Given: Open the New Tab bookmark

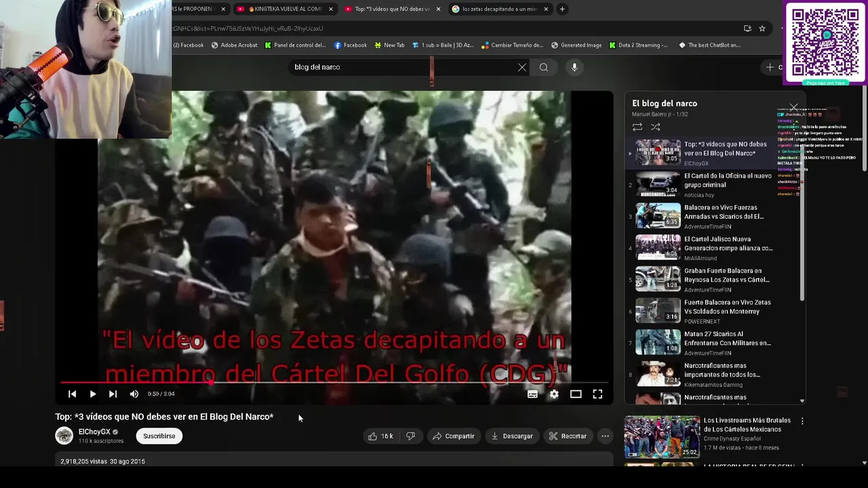Looking at the screenshot, I should (389, 45).
